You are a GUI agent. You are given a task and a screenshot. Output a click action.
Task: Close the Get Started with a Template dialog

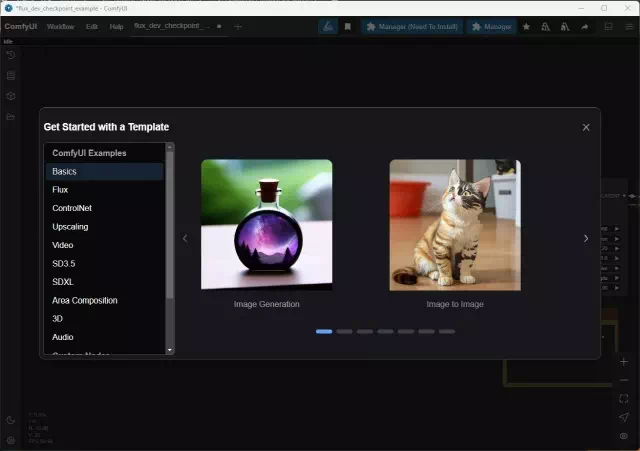(x=586, y=127)
